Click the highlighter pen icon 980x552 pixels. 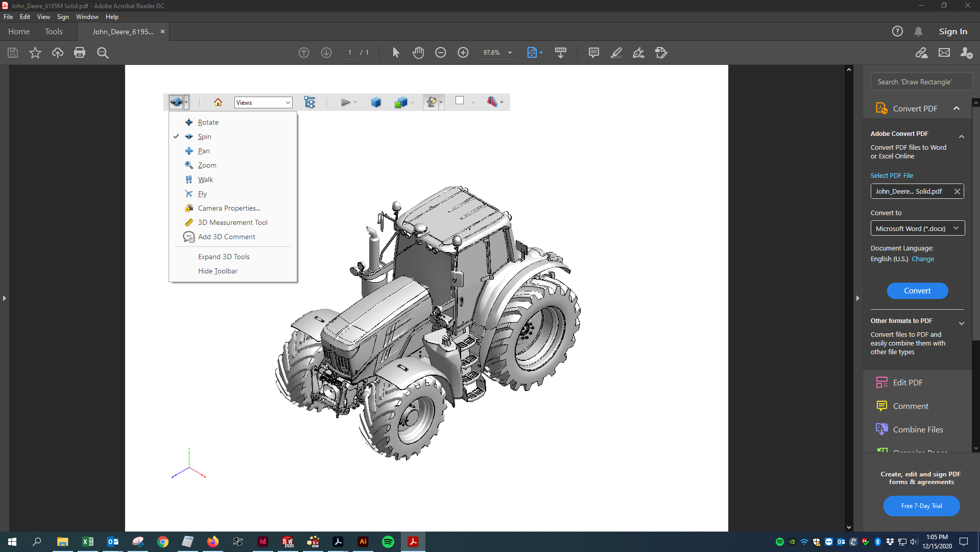[616, 53]
